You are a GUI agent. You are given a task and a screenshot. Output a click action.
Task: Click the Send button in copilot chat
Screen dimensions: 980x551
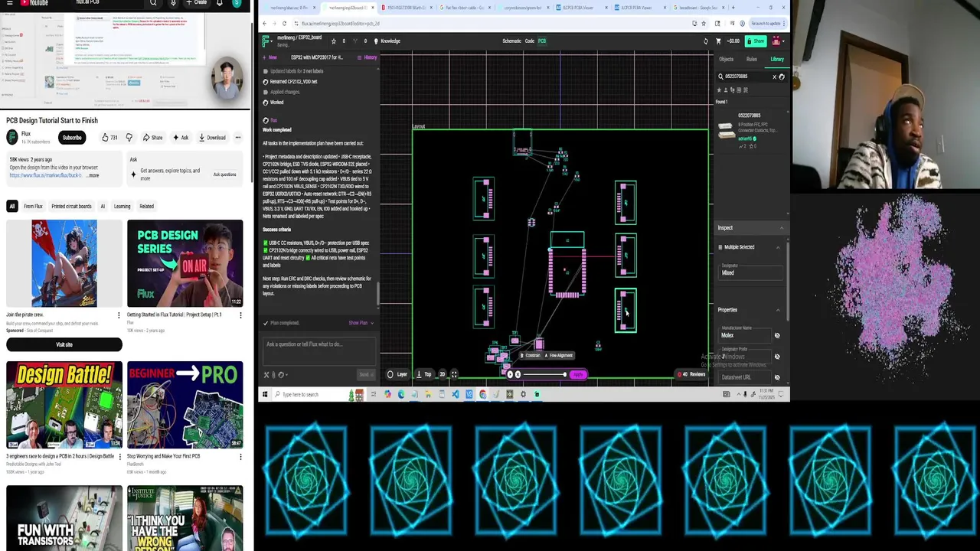[364, 374]
